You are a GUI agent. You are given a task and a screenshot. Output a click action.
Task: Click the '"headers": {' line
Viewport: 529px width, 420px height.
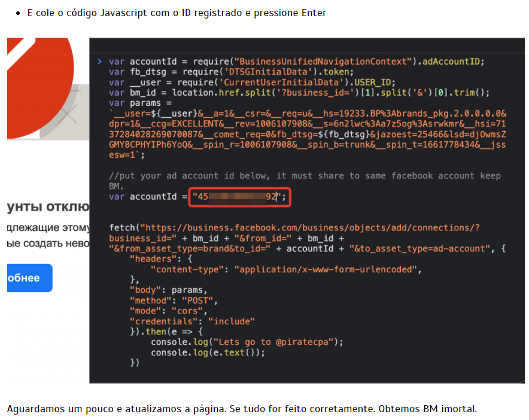coord(161,259)
